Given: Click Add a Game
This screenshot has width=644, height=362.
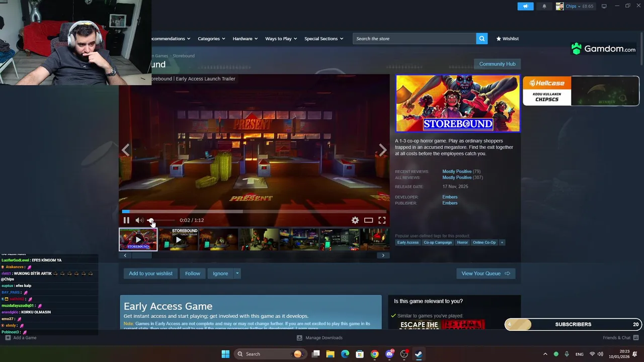Looking at the screenshot, I should (21, 338).
